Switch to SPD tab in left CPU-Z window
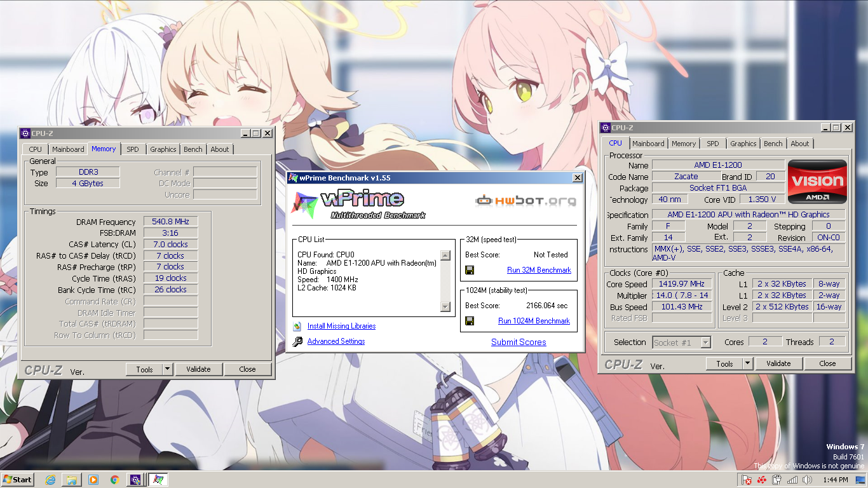The width and height of the screenshot is (868, 488). tap(132, 149)
